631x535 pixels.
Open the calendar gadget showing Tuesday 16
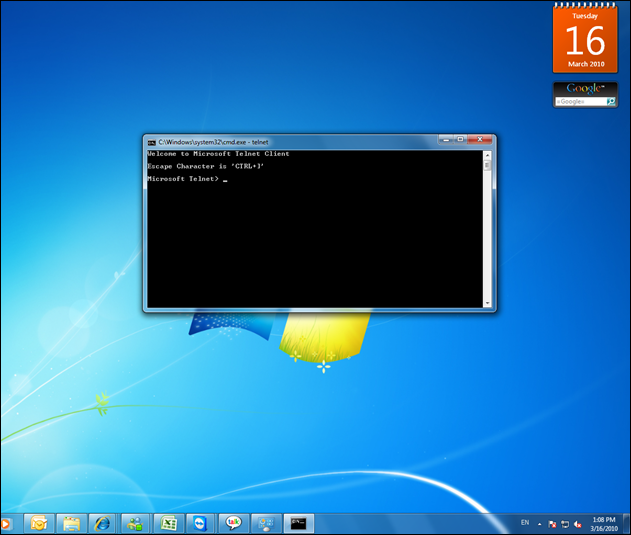pos(585,39)
